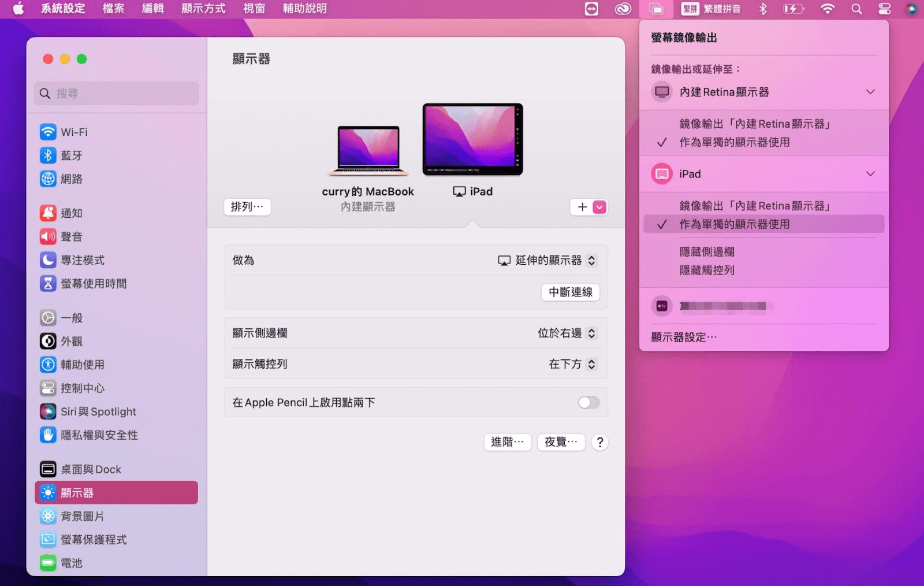Open the Apple menu logo
The height and width of the screenshot is (586, 924).
pos(18,9)
